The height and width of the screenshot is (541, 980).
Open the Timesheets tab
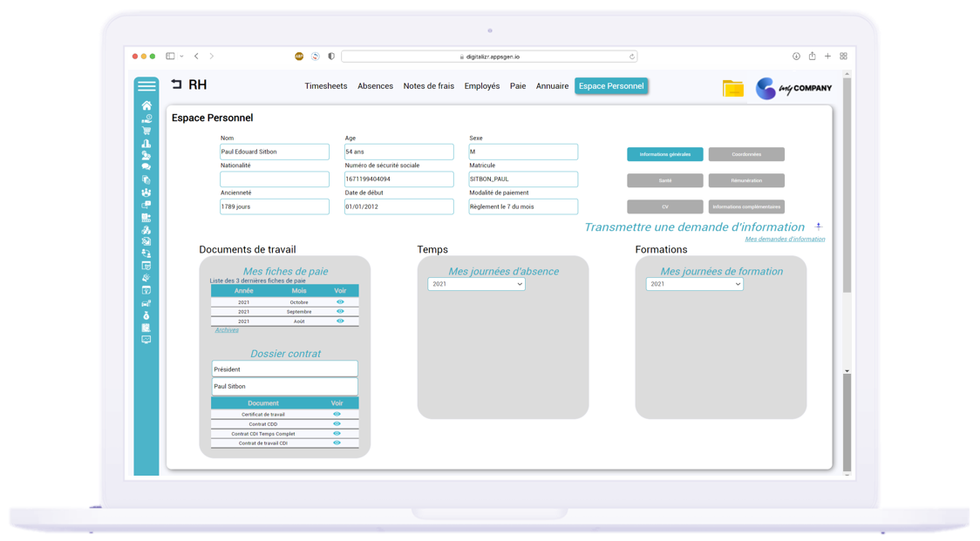pos(325,86)
